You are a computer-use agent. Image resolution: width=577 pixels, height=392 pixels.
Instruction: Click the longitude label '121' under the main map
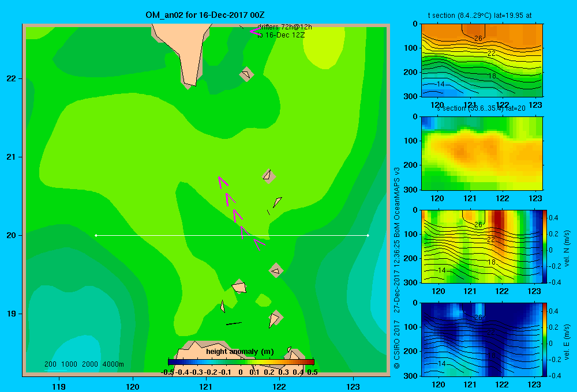pos(206,386)
